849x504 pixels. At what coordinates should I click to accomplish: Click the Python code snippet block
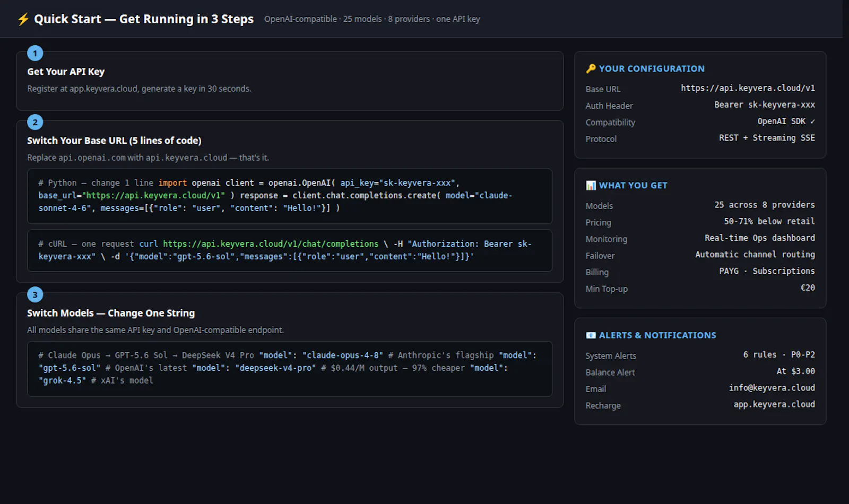(x=290, y=196)
